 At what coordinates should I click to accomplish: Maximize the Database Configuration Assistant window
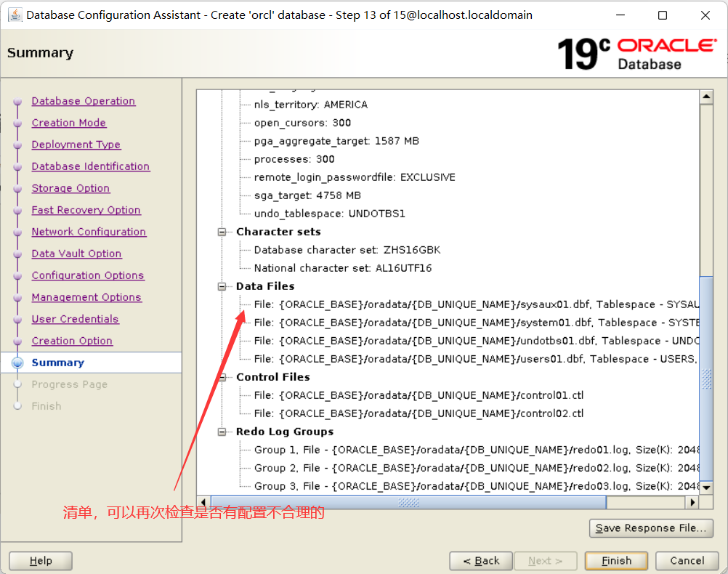(x=663, y=15)
